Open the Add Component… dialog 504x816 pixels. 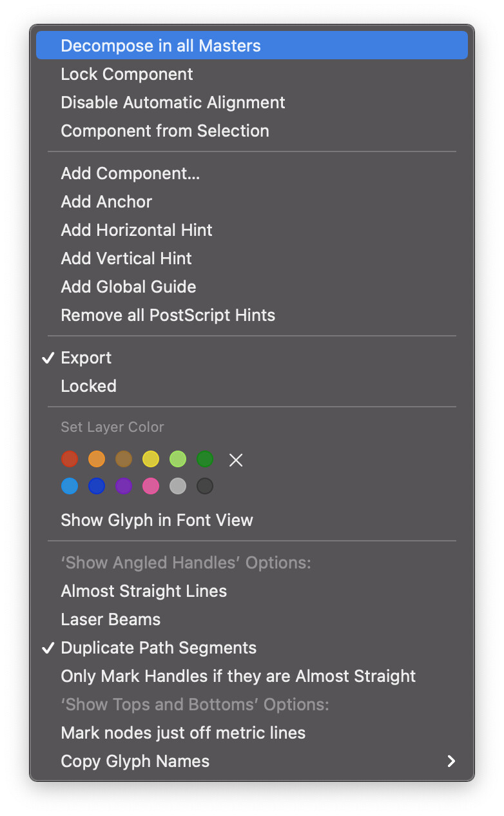click(x=130, y=173)
